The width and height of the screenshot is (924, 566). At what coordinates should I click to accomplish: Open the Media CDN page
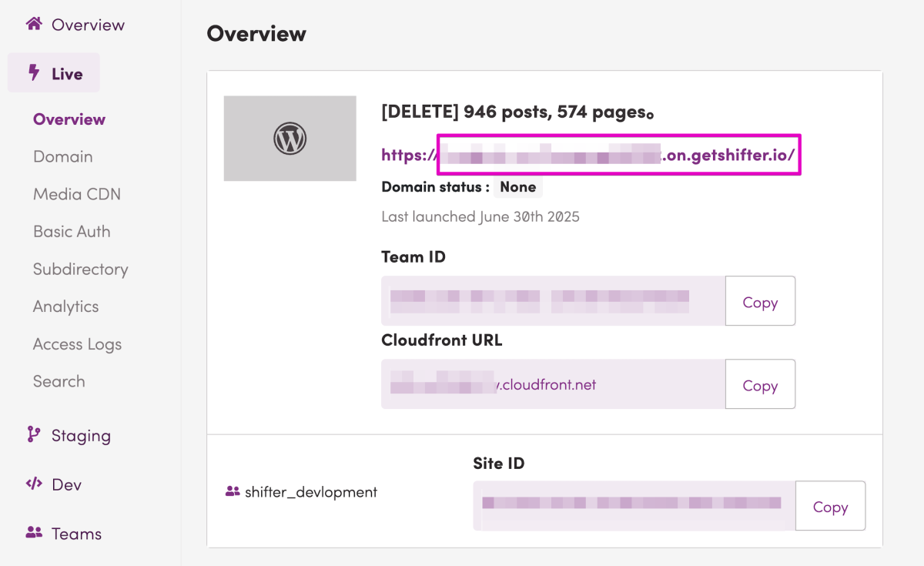pyautogui.click(x=77, y=194)
